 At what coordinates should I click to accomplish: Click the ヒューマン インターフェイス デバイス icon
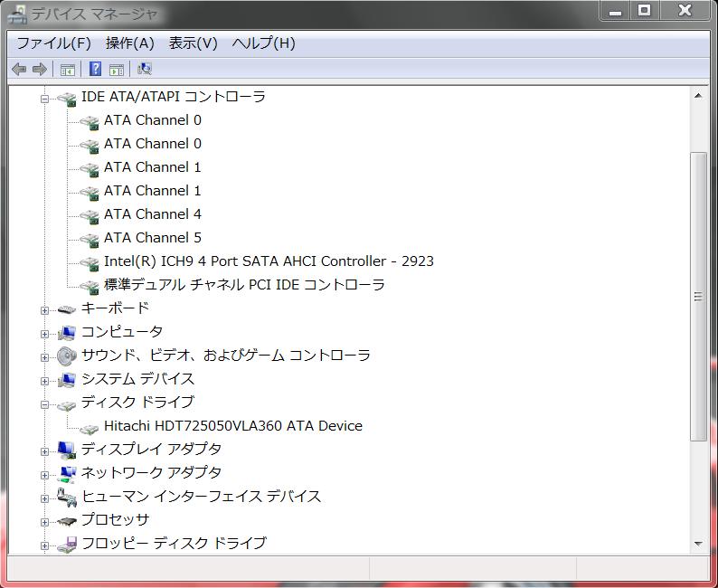[x=67, y=498]
